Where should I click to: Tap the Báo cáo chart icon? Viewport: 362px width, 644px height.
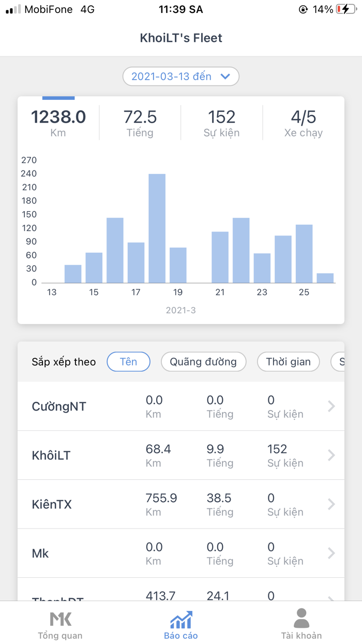coord(181,619)
